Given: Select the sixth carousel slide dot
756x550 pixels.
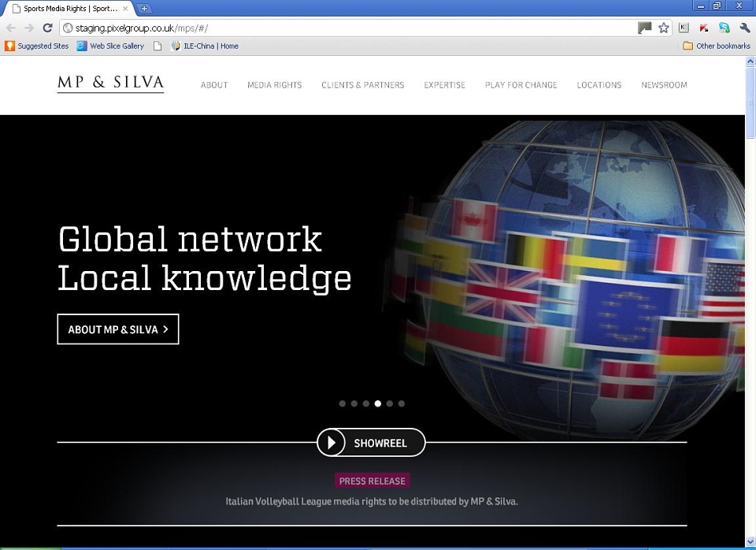Looking at the screenshot, I should pyautogui.click(x=401, y=403).
